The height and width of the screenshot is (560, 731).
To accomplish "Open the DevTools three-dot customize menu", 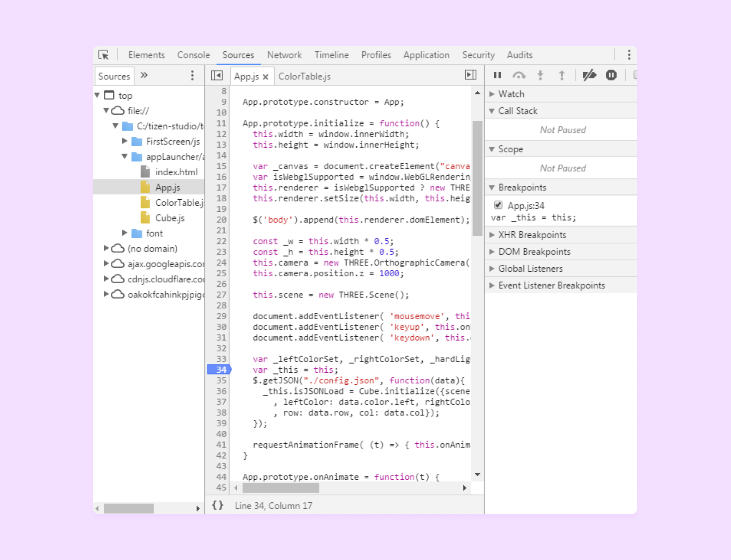I will coord(629,55).
